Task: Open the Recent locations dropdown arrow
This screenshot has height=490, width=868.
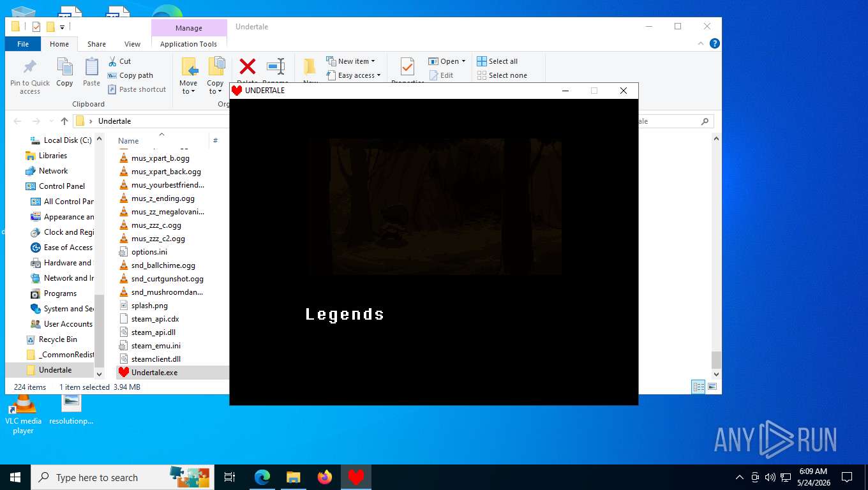Action: coord(51,121)
